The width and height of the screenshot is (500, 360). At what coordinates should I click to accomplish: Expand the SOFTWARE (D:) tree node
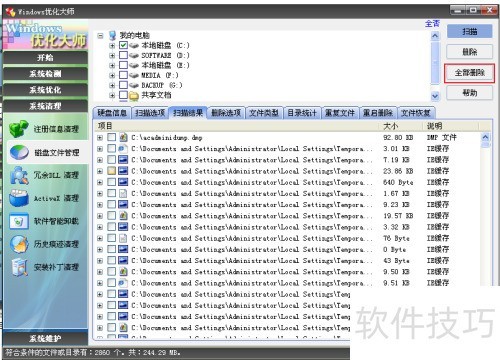click(112, 56)
